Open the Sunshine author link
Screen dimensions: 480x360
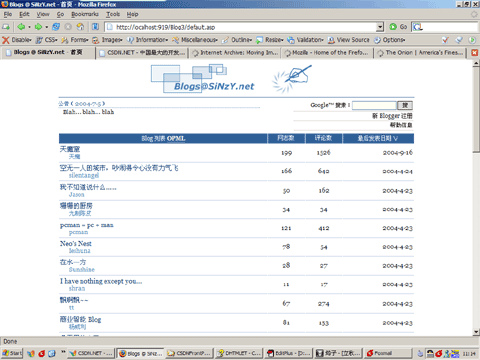point(82,269)
